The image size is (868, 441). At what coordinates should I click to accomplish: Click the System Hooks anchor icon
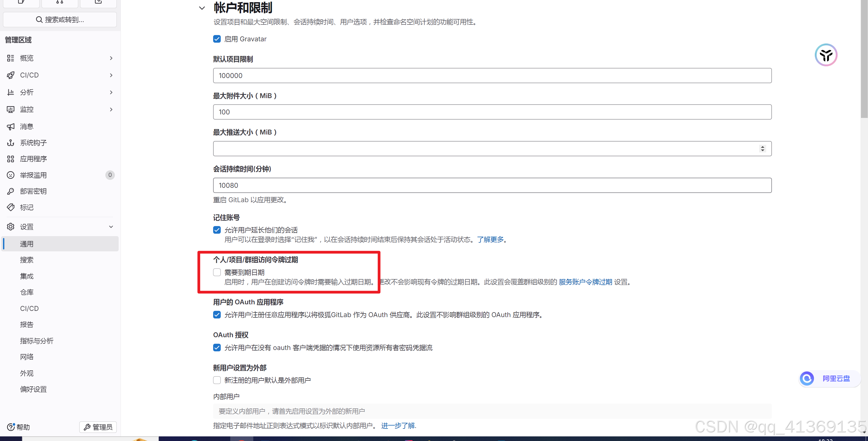(x=11, y=143)
